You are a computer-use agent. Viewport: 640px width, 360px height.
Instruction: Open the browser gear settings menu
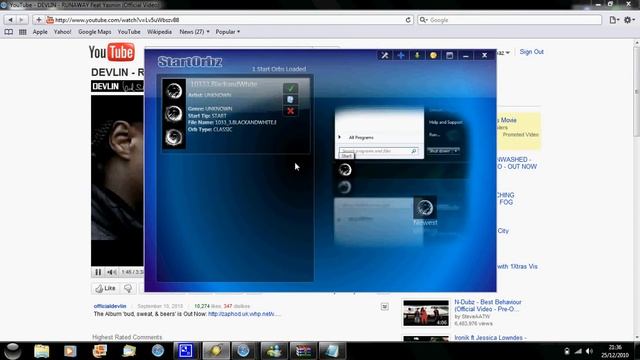[629, 20]
